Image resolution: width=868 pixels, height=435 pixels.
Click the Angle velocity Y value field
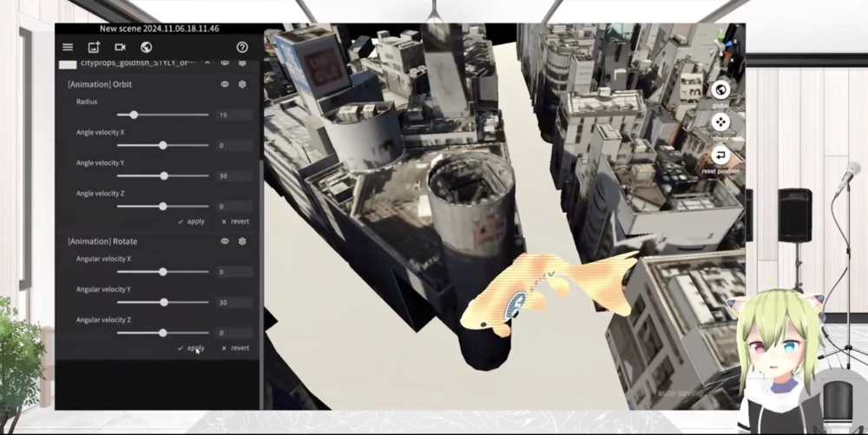(x=233, y=176)
